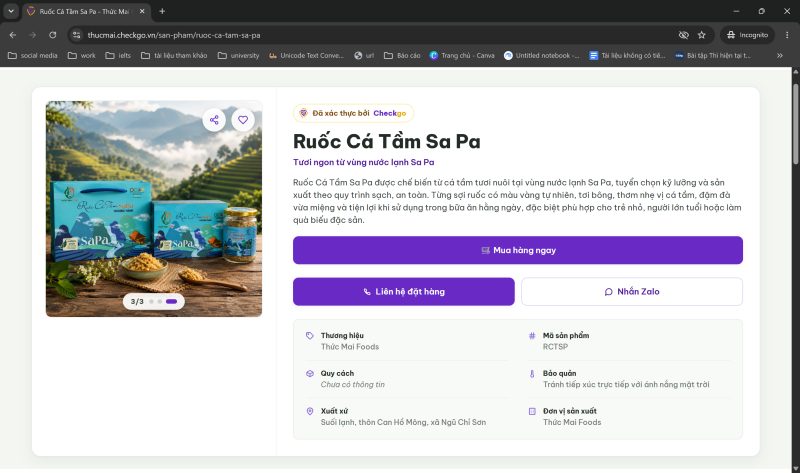Click the tracking protection eye icon
The width and height of the screenshot is (800, 473).
point(684,35)
